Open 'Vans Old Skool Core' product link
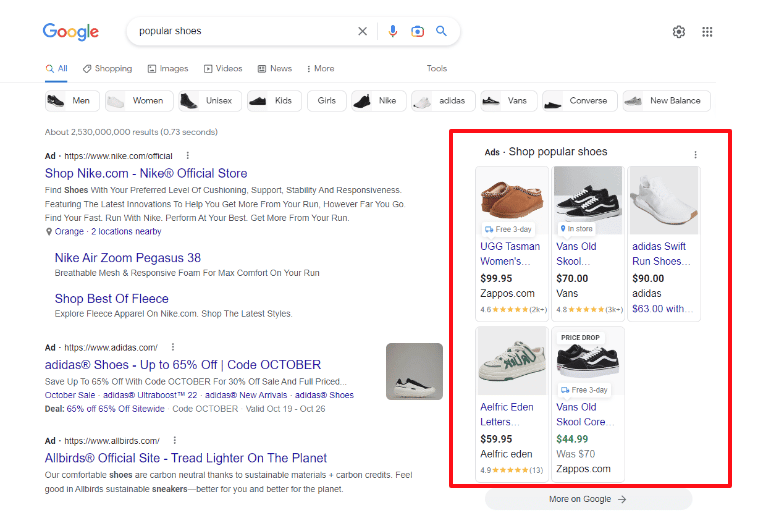Viewport: 758px width, 520px height. pyautogui.click(x=584, y=414)
